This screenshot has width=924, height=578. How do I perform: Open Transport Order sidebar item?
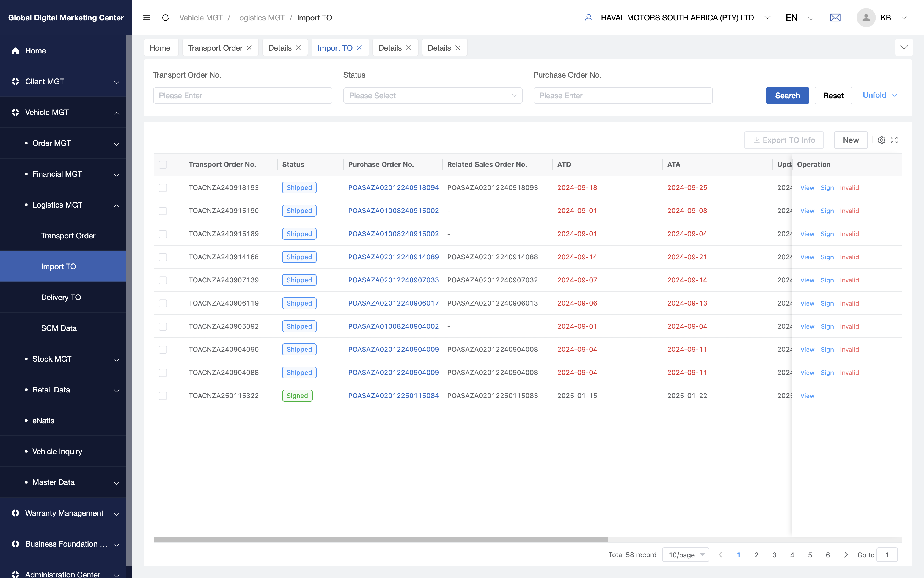63,236
